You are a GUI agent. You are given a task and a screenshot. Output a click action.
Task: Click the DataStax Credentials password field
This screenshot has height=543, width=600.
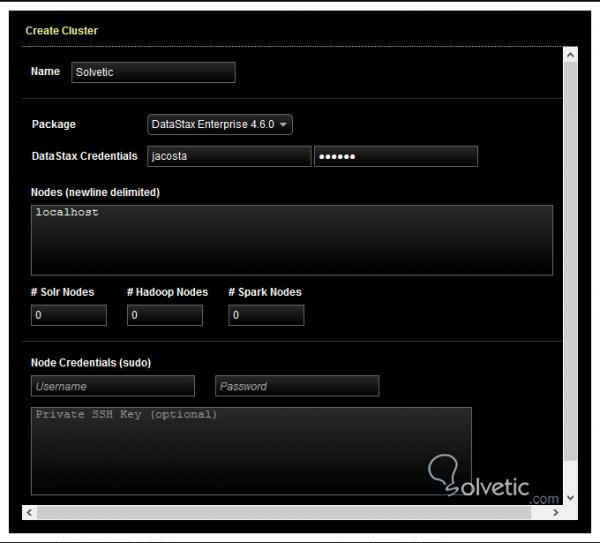396,156
